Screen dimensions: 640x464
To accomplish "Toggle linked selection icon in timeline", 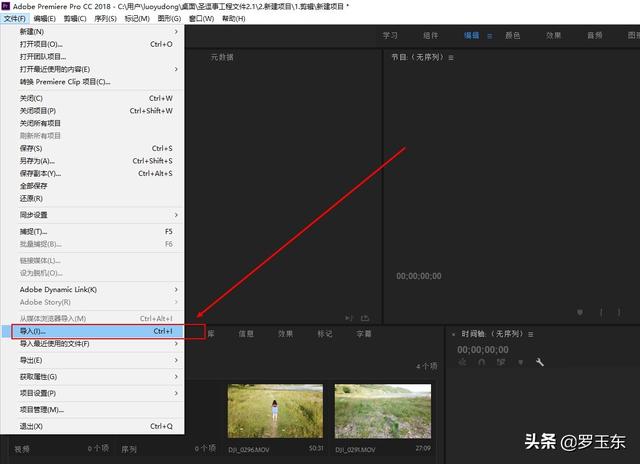I will 501,362.
